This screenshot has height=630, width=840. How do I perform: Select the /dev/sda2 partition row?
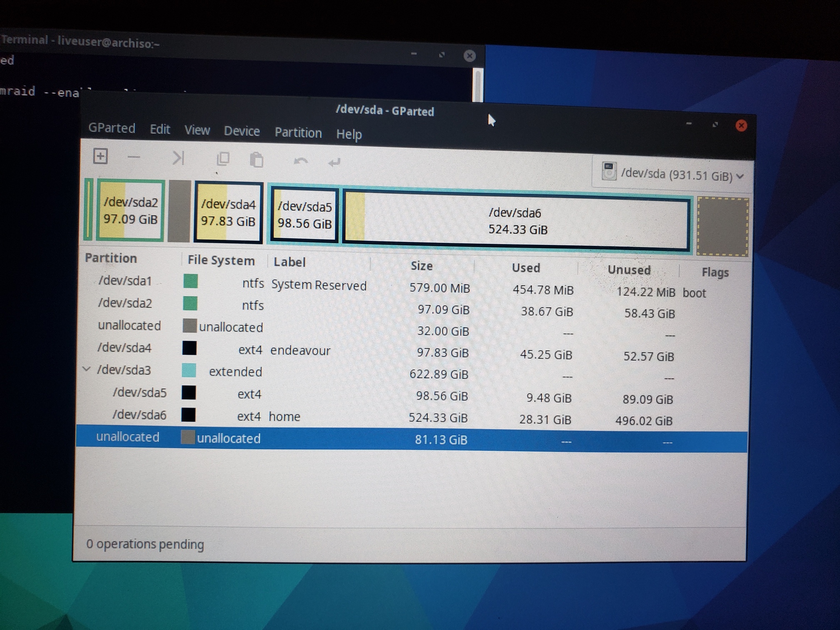413,307
